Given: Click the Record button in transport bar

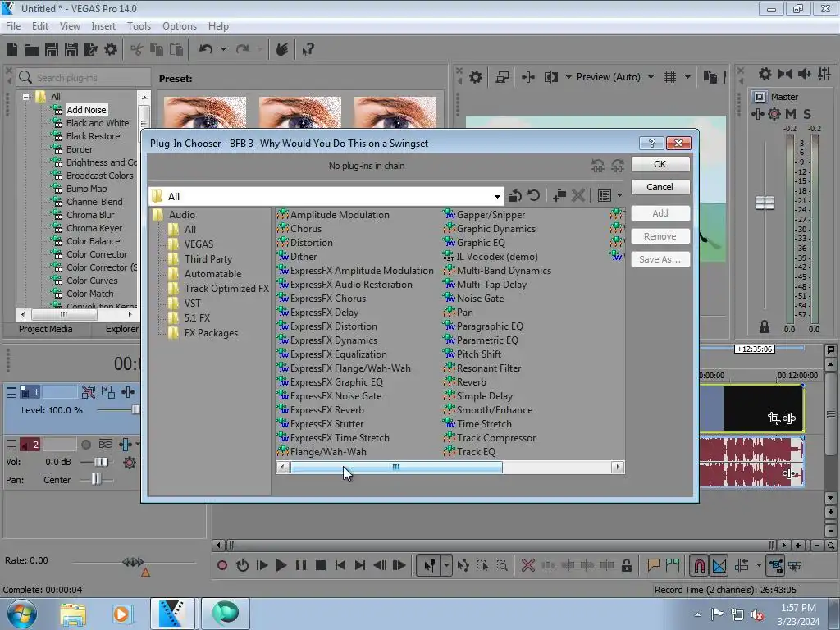Looking at the screenshot, I should coord(222,565).
